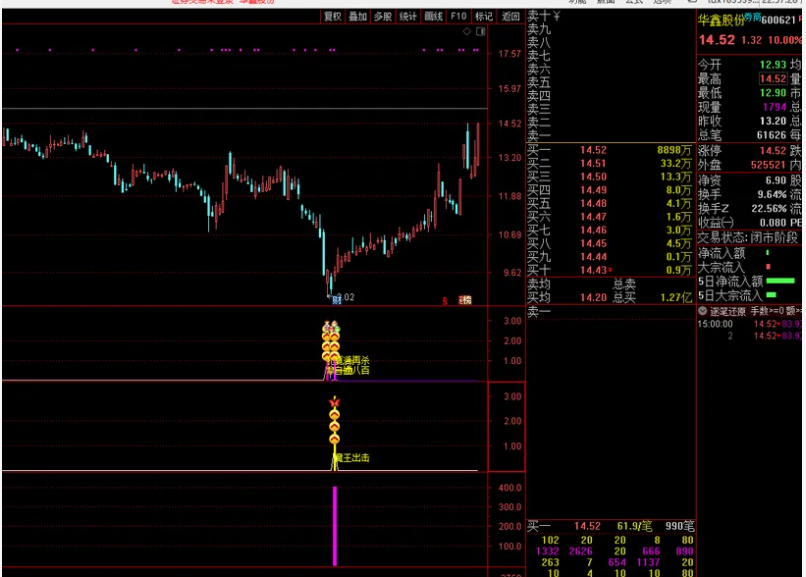Click the 券商 tag beside the stock name
This screenshot has width=806, height=577.
pyautogui.click(x=753, y=17)
